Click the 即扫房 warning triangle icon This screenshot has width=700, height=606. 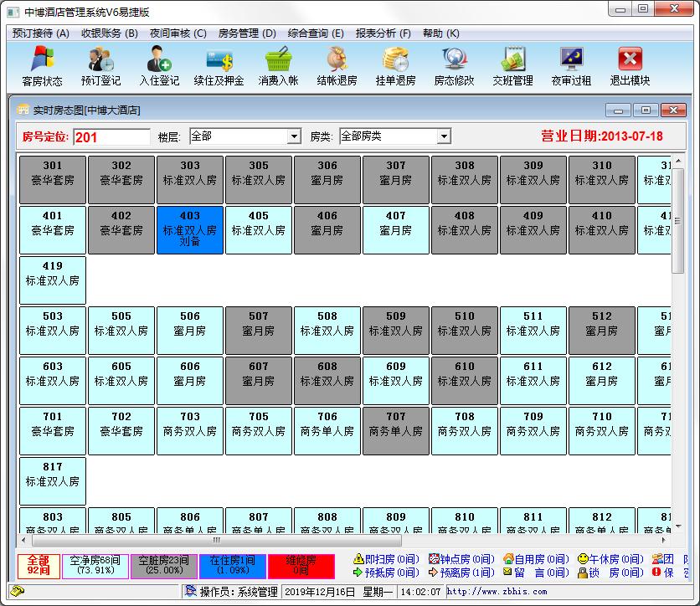[x=358, y=558]
